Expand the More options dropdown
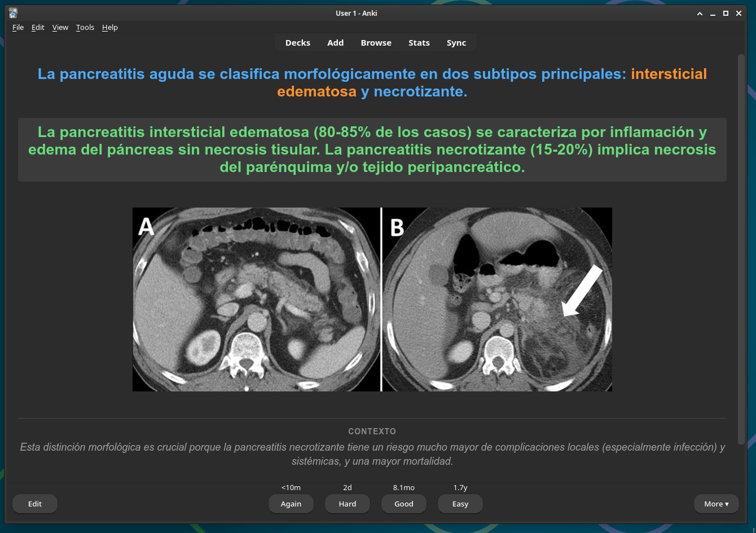Image resolution: width=756 pixels, height=533 pixels. (x=717, y=504)
